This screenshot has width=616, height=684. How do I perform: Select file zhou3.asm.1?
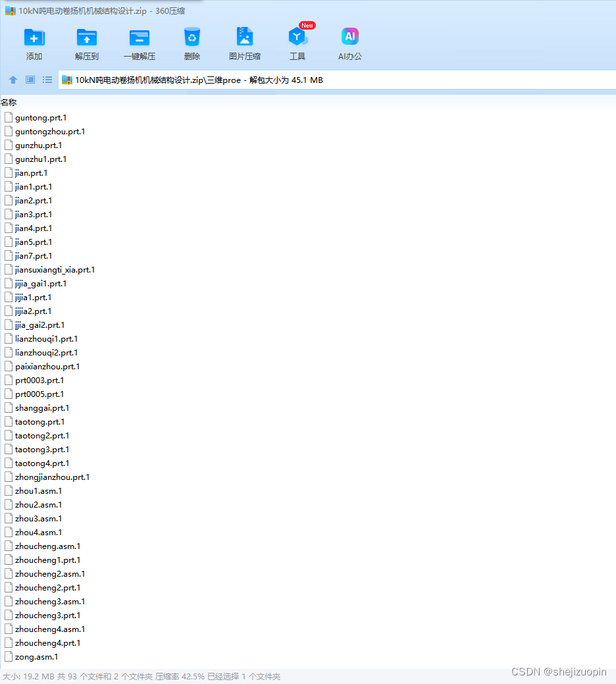34,519
